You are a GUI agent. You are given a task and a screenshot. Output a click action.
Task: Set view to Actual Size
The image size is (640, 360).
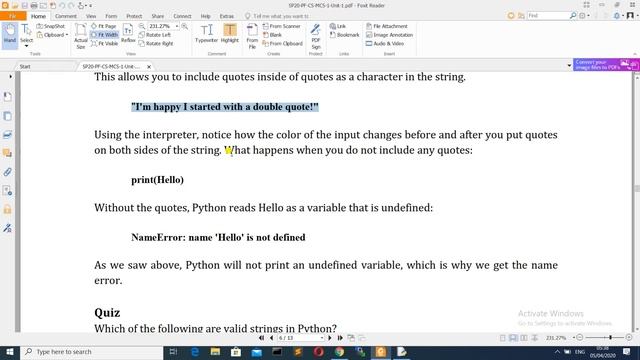[x=81, y=36]
